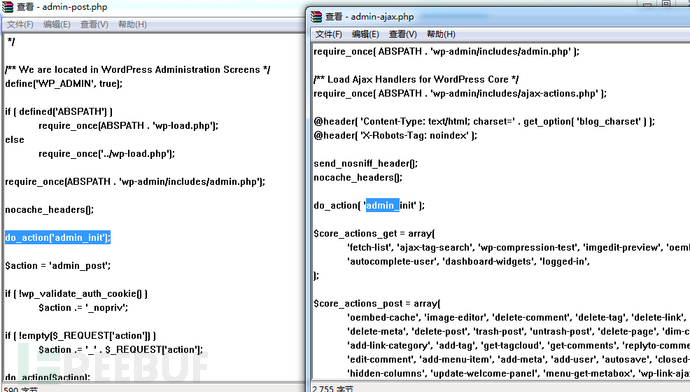Screen dimensions: 690x392
Task: Open 编辑(E) menu in admin-ajax.php window
Action: pos(365,34)
